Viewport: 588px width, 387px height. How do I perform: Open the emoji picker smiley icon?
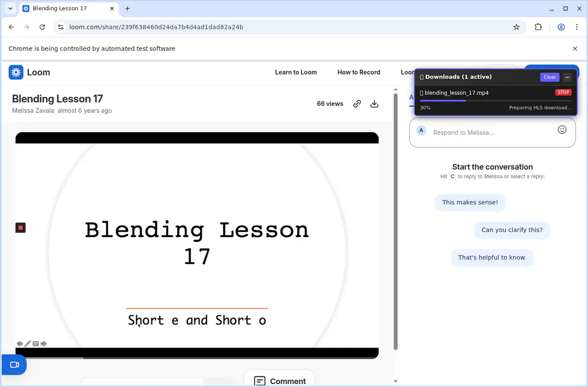563,129
